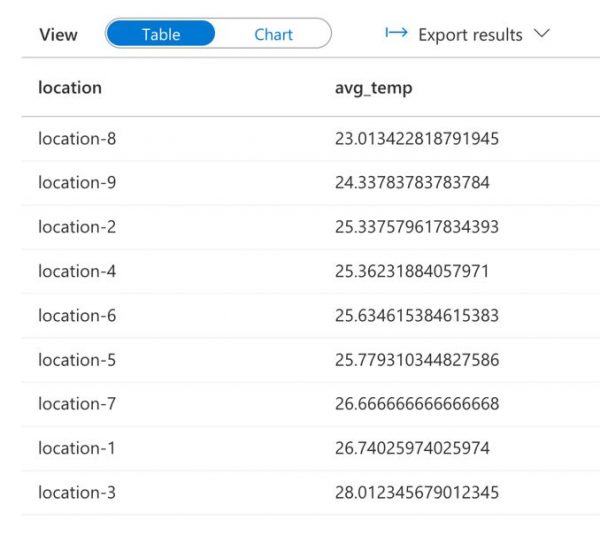The height and width of the screenshot is (535, 600).
Task: Click the export arrow icon
Action: [x=396, y=34]
